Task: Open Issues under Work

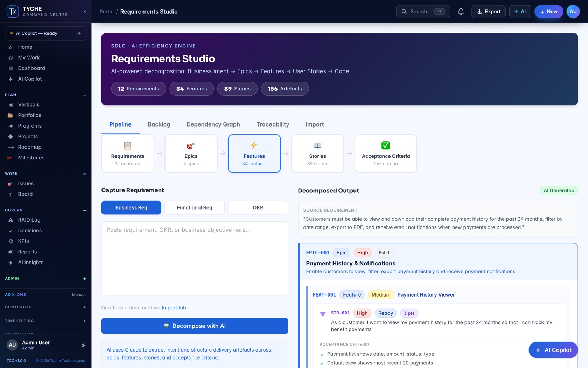Action: [x=45, y=183]
